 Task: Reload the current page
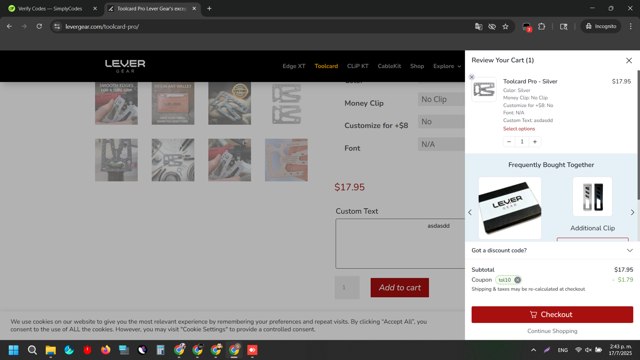tap(39, 27)
